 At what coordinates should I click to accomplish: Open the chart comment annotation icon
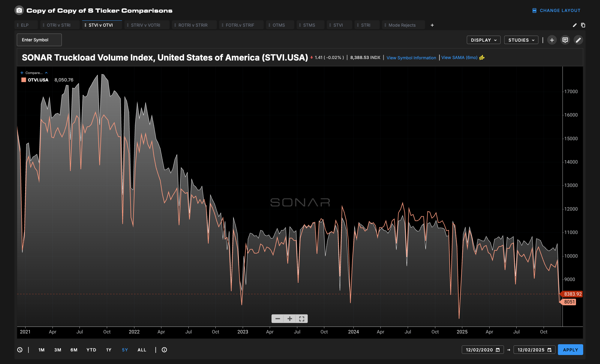[565, 40]
